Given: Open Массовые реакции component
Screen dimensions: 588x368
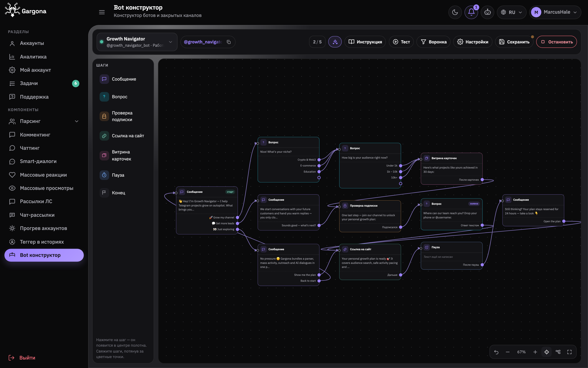Looking at the screenshot, I should [x=44, y=175].
